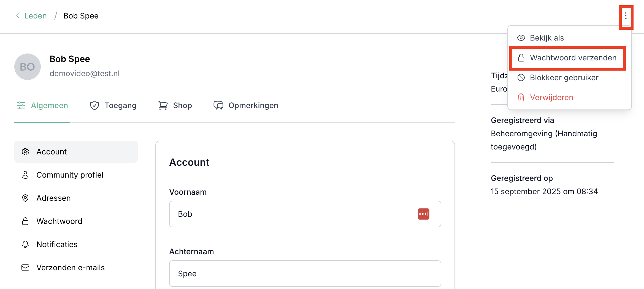Show Verzonden e-mails section
This screenshot has width=644, height=289.
coord(71,267)
